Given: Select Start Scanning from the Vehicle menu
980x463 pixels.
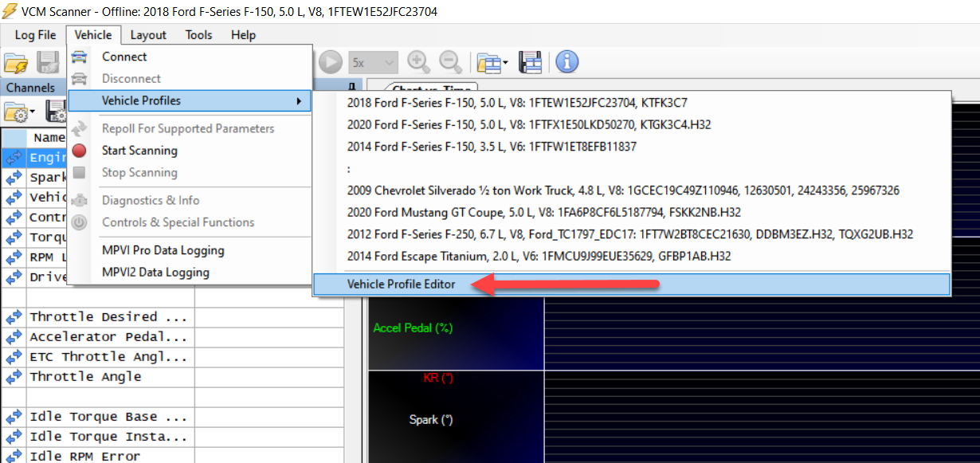Looking at the screenshot, I should (141, 150).
